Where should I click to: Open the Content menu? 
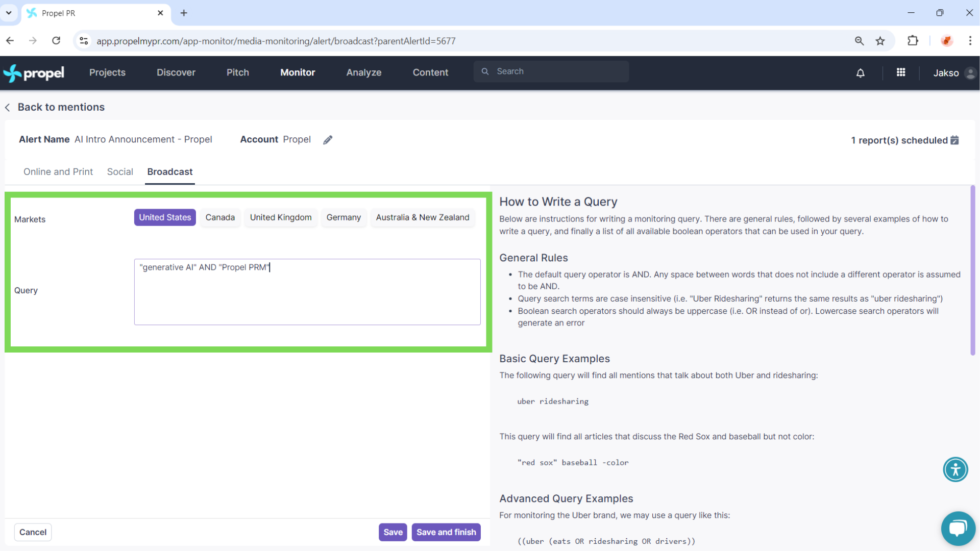point(430,73)
